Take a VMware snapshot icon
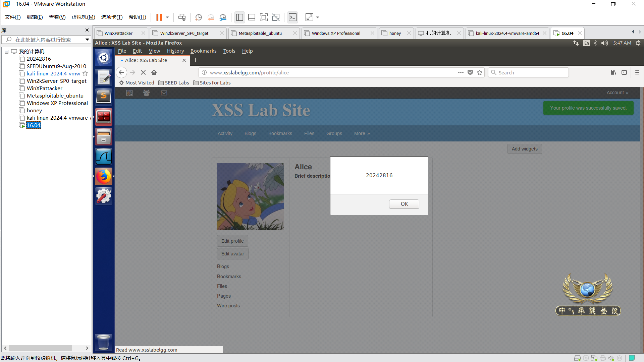Viewport: 644px width, 362px height. [199, 17]
